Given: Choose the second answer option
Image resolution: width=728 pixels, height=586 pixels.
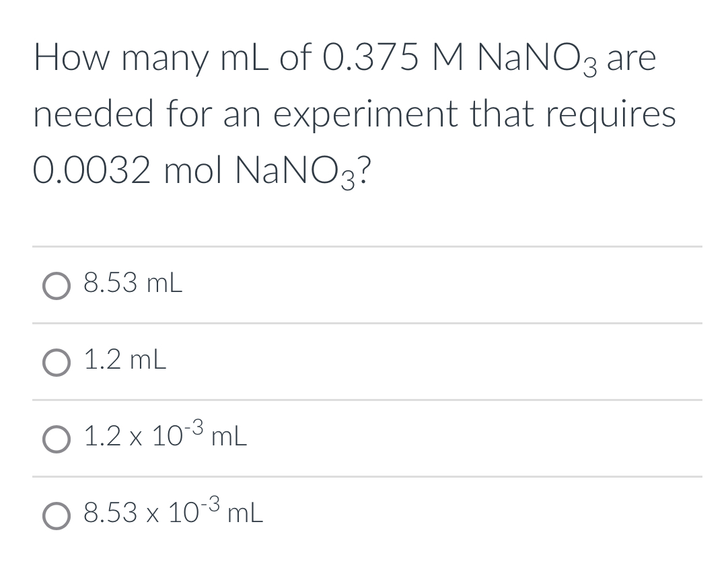Looking at the screenshot, I should pos(57,363).
